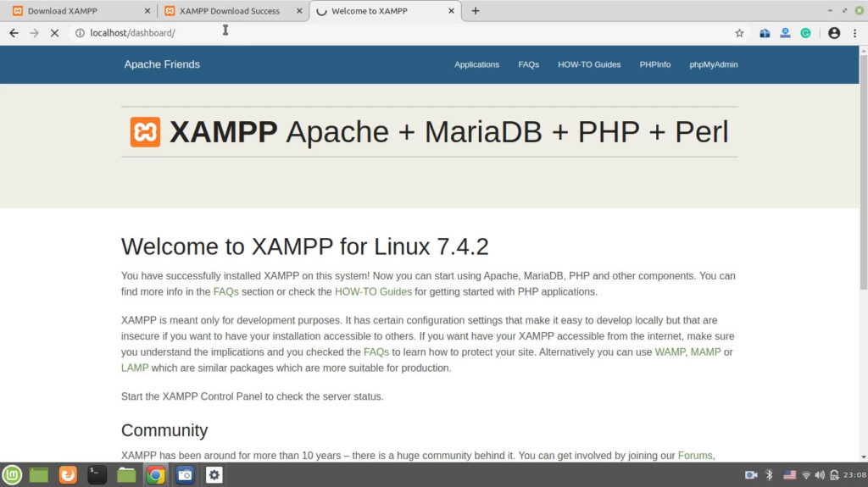868x487 pixels.
Task: Stop loading the page
Action: (54, 33)
